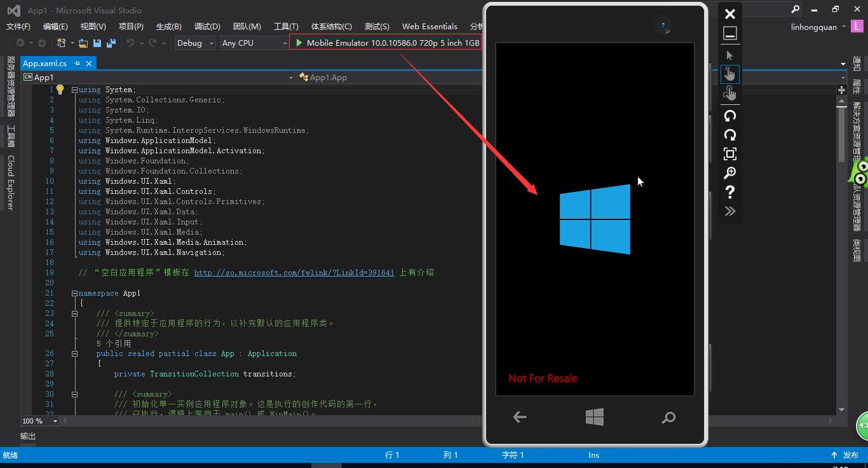Collapse the class App summary comment
Image resolution: width=868 pixels, height=468 pixels.
tap(74, 313)
